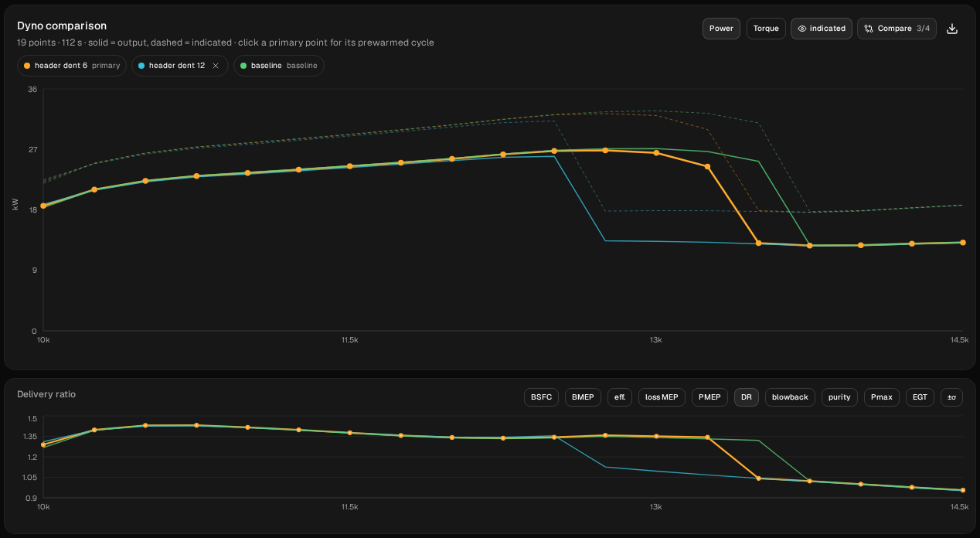
Task: Toggle the ±σ band button
Action: (x=951, y=397)
